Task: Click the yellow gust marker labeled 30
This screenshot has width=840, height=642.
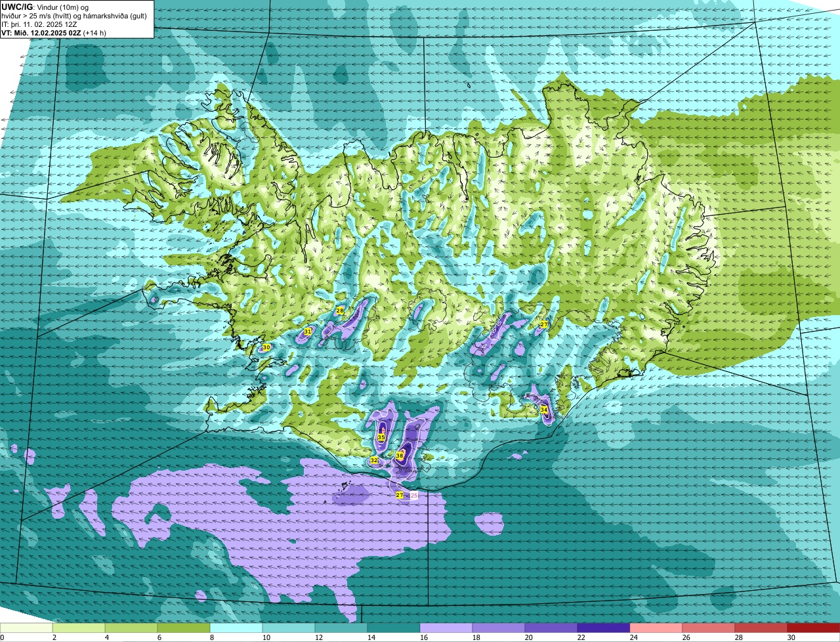Action: [266, 347]
